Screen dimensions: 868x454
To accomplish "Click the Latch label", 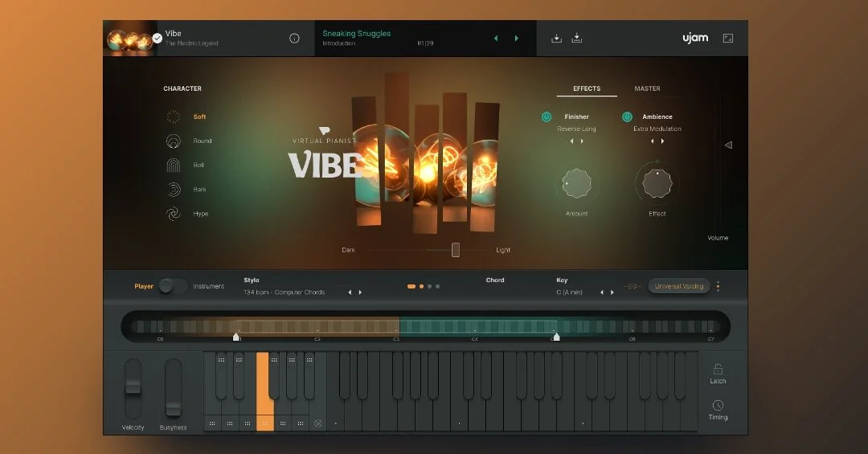I will point(718,382).
